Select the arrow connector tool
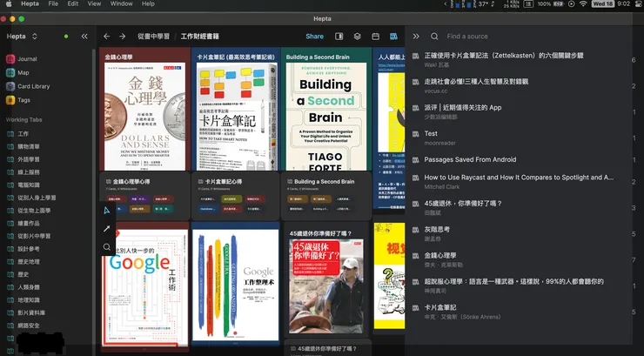This screenshot has height=356, width=644. (107, 228)
